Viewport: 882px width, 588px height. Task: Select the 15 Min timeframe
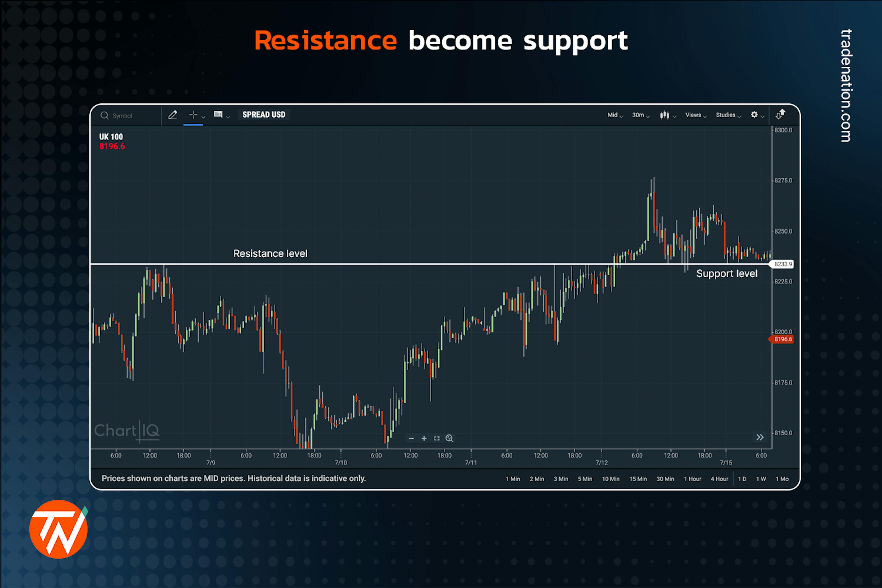point(638,479)
